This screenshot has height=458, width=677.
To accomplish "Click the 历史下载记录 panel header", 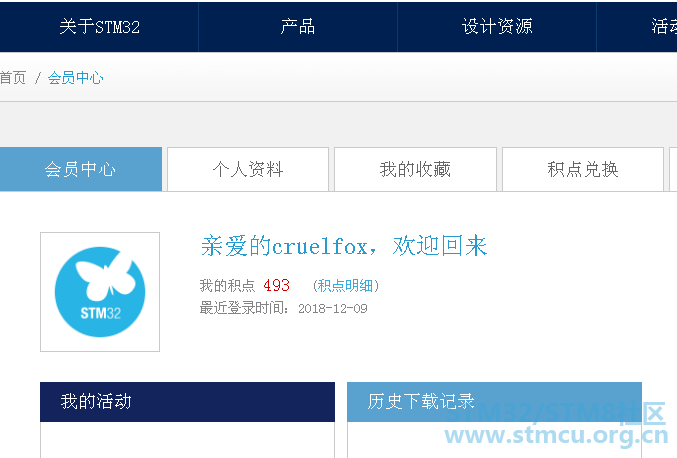I will pyautogui.click(x=494, y=401).
